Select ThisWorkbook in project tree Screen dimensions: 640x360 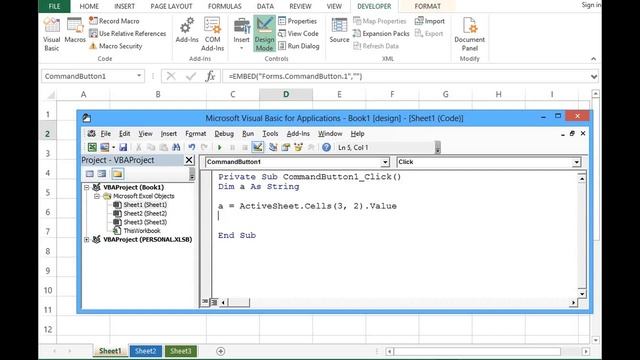(142, 231)
